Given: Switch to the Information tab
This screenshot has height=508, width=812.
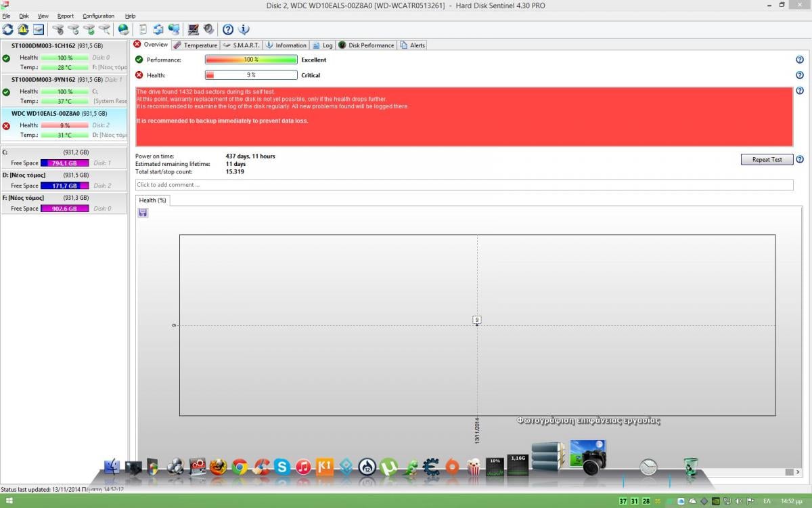Looking at the screenshot, I should tap(286, 45).
